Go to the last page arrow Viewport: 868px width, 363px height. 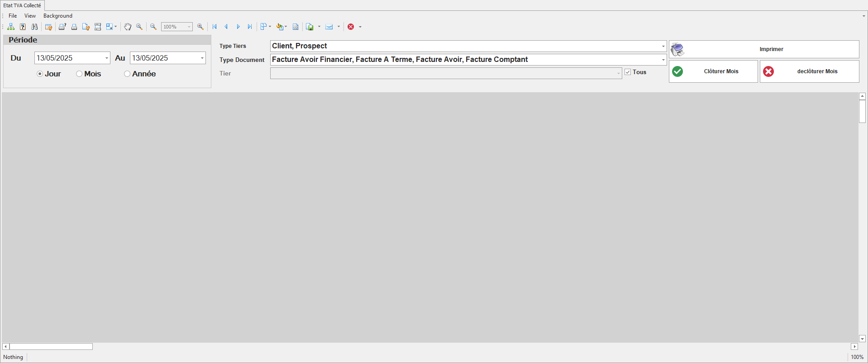coord(249,27)
